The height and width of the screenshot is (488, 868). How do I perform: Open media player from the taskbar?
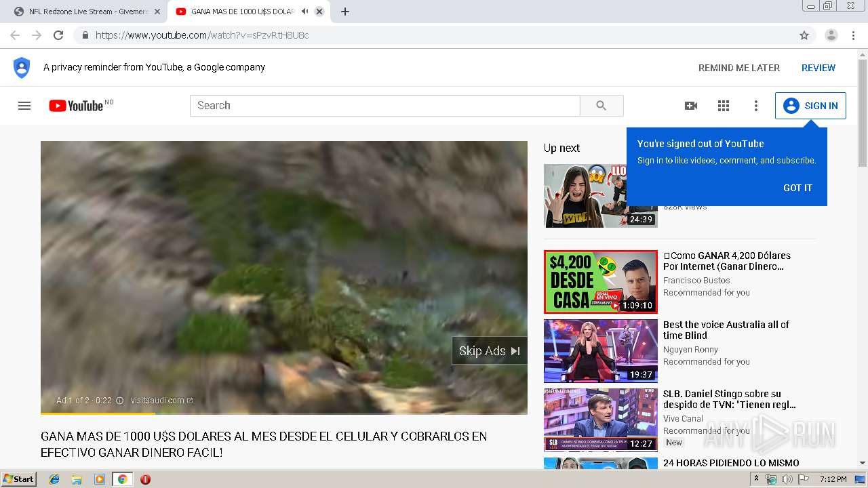100,479
